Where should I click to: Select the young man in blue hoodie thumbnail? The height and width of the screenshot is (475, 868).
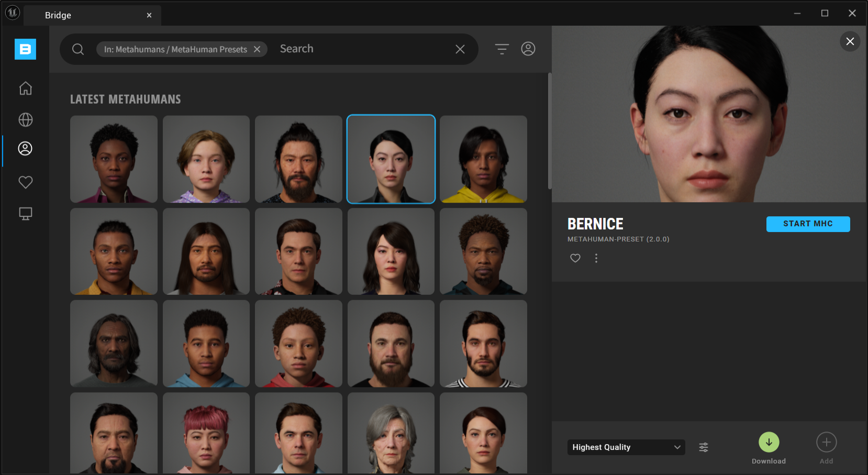[206, 344]
